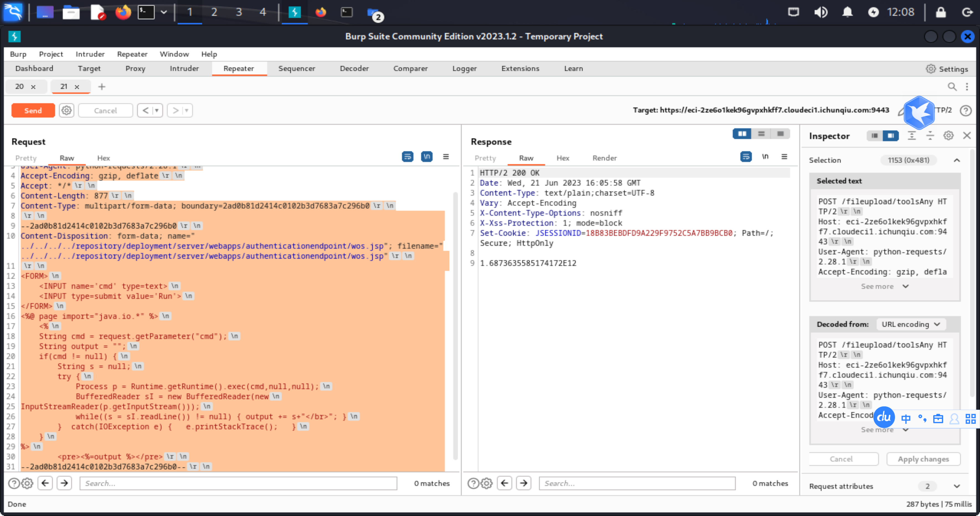The image size is (980, 516).
Task: Switch to Request Hex tab
Action: pyautogui.click(x=103, y=158)
